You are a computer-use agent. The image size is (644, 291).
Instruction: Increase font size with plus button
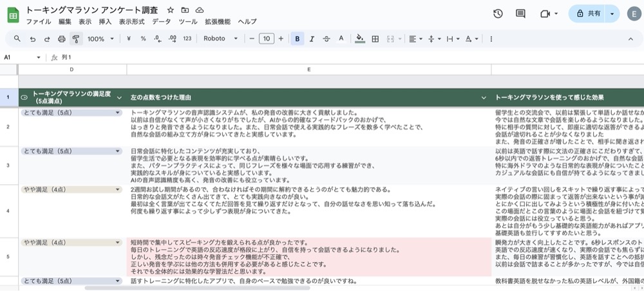click(281, 39)
